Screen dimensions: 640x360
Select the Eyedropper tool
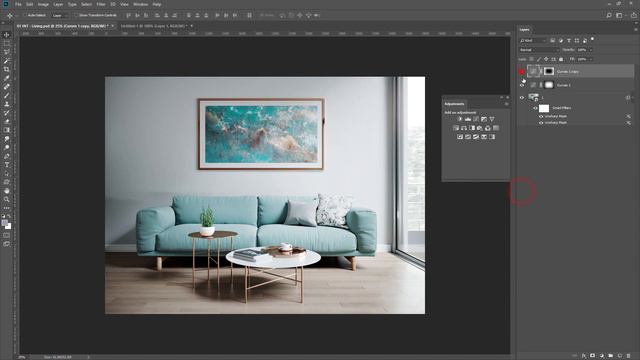click(x=7, y=78)
